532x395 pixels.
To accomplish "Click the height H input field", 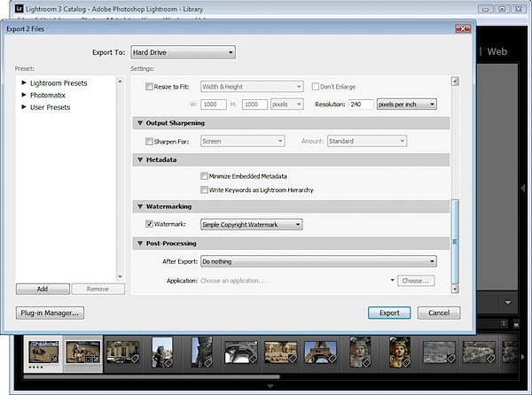I will coord(254,105).
